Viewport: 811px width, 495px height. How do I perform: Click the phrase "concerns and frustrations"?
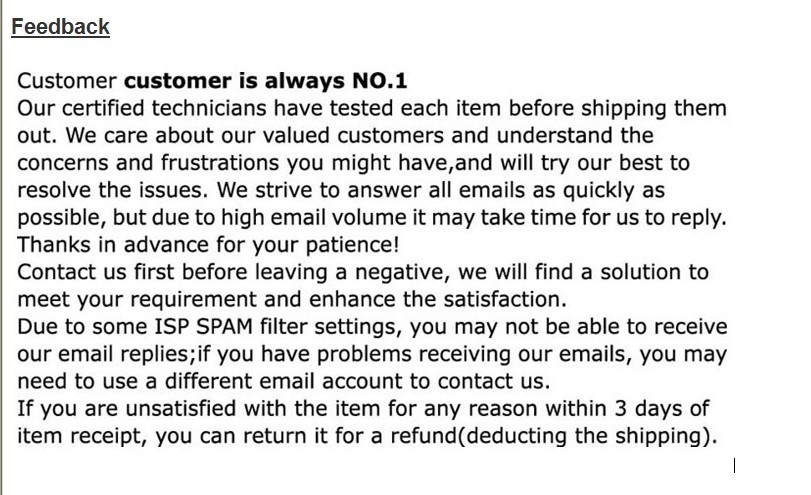142,163
